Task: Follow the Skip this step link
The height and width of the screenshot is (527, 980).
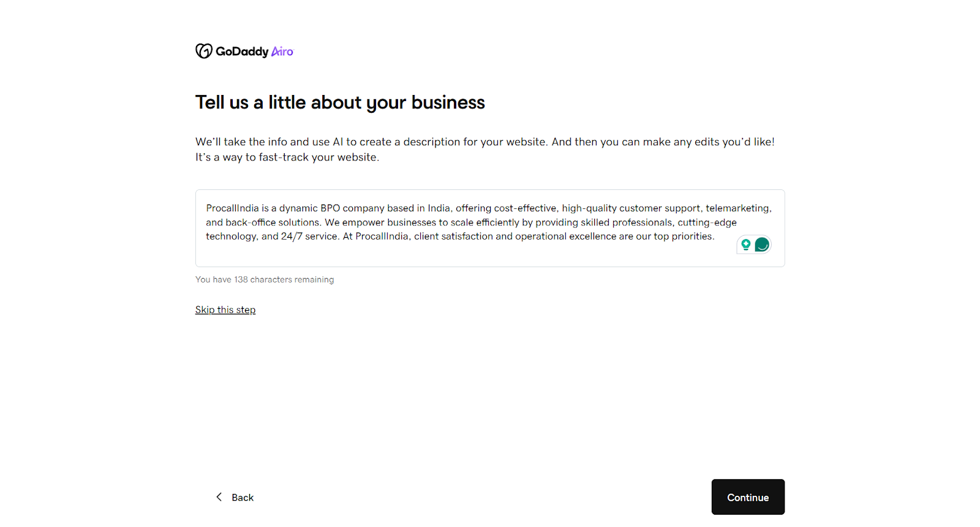Action: point(225,310)
